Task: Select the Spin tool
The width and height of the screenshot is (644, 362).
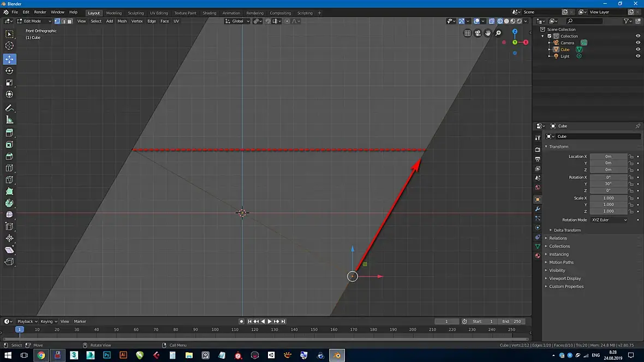Action: coord(9,203)
